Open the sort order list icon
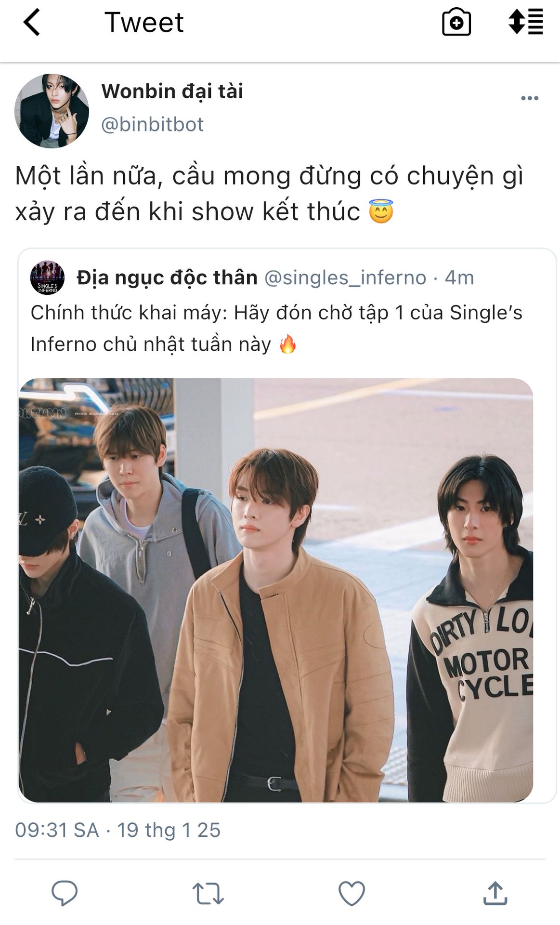 tap(525, 22)
